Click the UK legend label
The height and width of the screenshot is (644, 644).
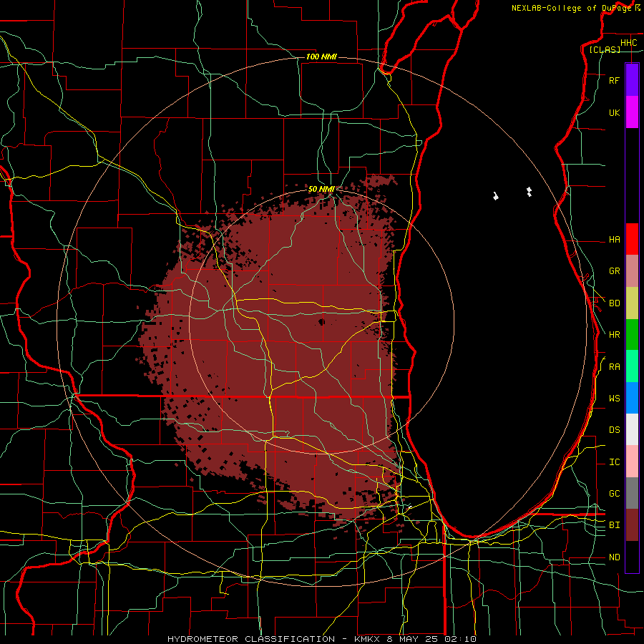click(x=614, y=112)
